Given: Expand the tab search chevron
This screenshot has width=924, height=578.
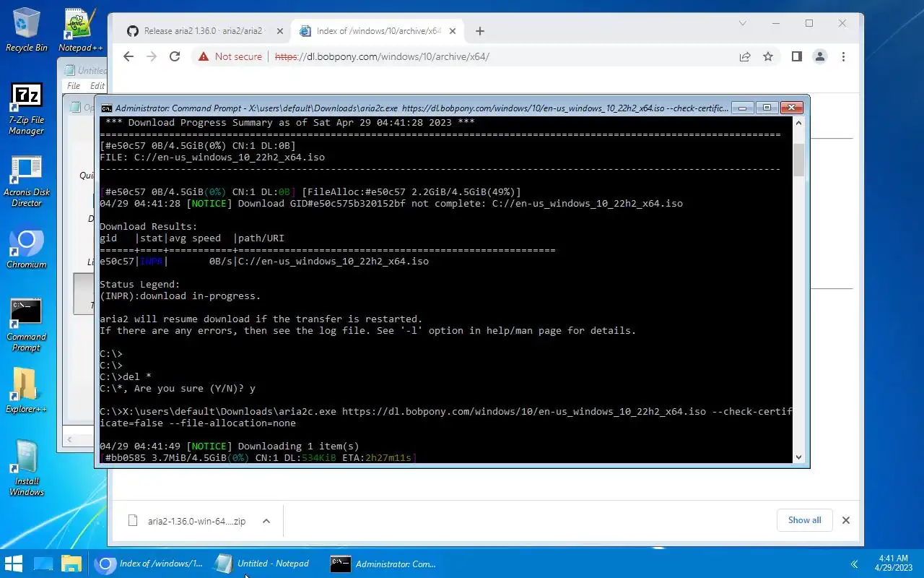Looking at the screenshot, I should (743, 23).
